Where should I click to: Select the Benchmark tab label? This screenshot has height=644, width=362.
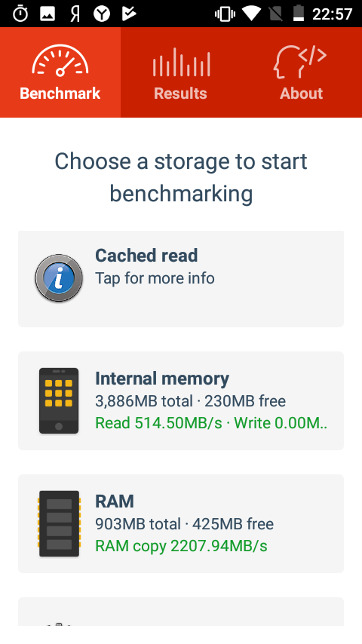pos(60,94)
